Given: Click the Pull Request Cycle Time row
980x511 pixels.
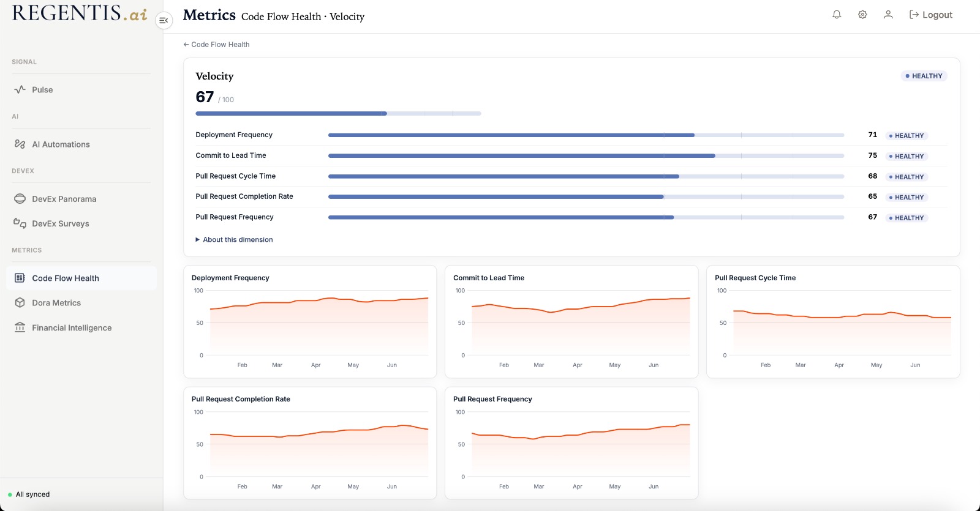Looking at the screenshot, I should coord(571,176).
